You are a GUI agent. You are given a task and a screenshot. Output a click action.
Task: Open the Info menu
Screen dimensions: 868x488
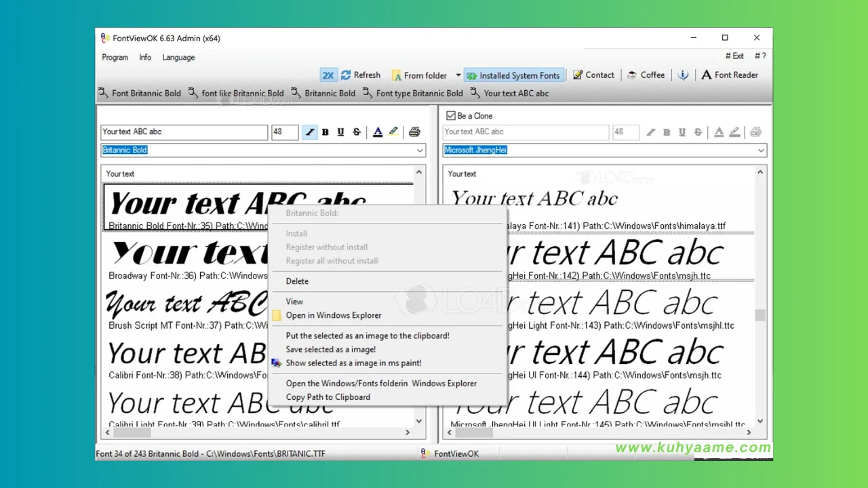(145, 58)
